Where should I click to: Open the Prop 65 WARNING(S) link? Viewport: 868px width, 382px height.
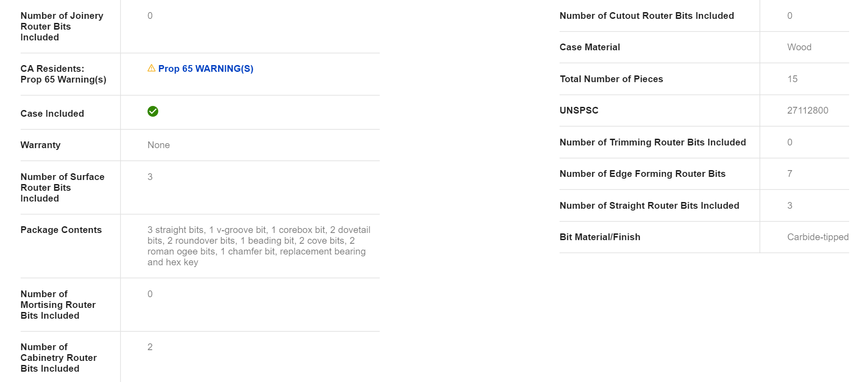coord(205,69)
